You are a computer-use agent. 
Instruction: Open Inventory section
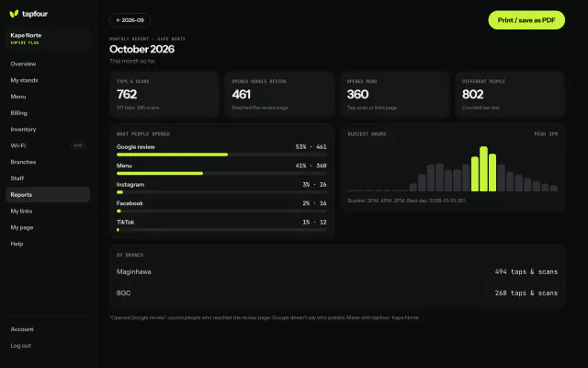pos(48,129)
